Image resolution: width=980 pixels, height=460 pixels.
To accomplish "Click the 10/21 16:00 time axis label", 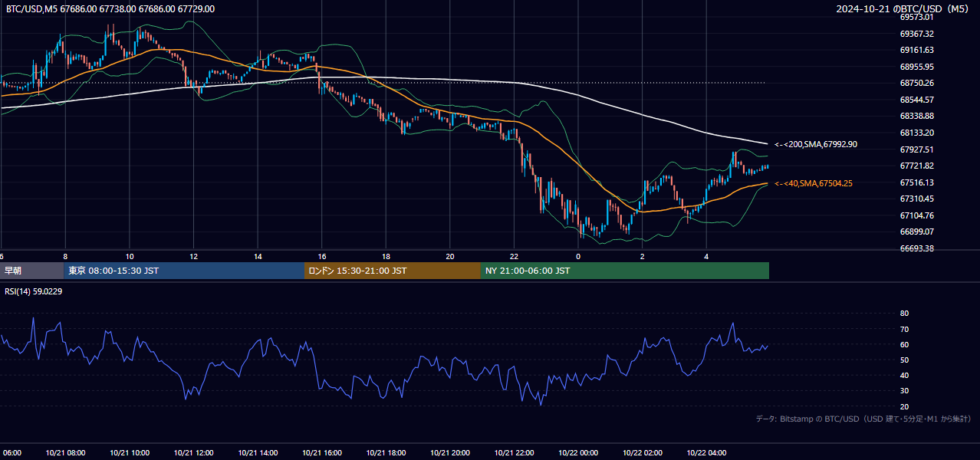I will pyautogui.click(x=322, y=453).
